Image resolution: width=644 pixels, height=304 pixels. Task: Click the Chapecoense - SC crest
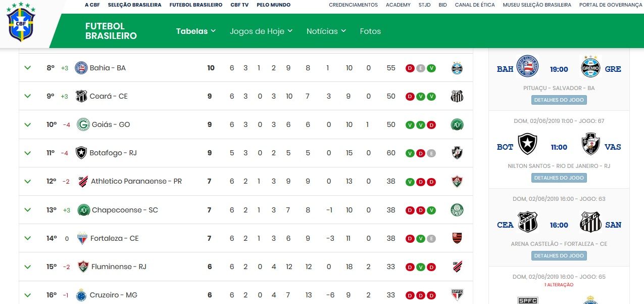[84, 209]
